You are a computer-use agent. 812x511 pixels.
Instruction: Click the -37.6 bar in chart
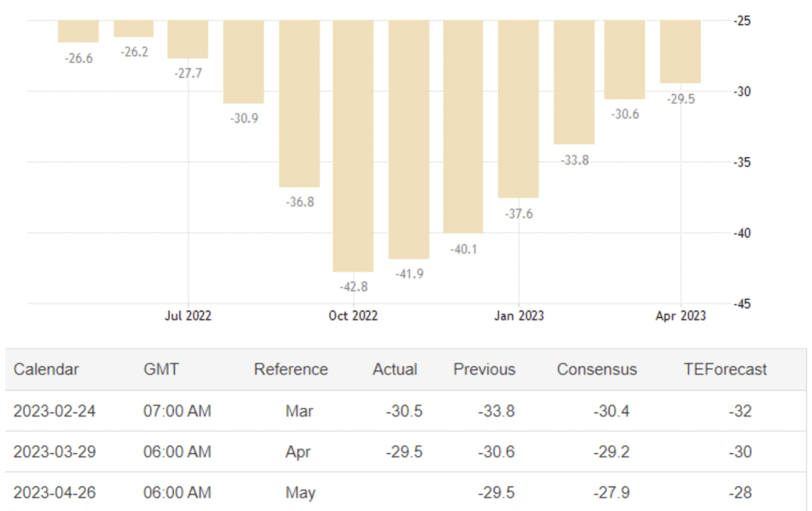pos(518,109)
